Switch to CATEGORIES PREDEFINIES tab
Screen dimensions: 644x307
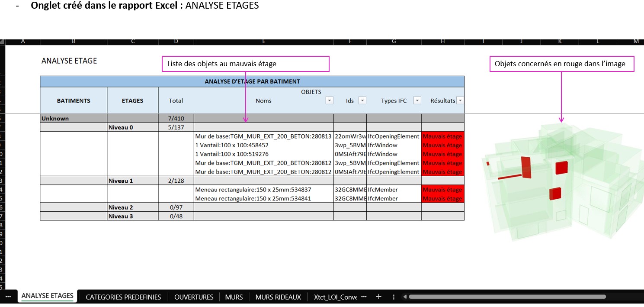tap(123, 297)
